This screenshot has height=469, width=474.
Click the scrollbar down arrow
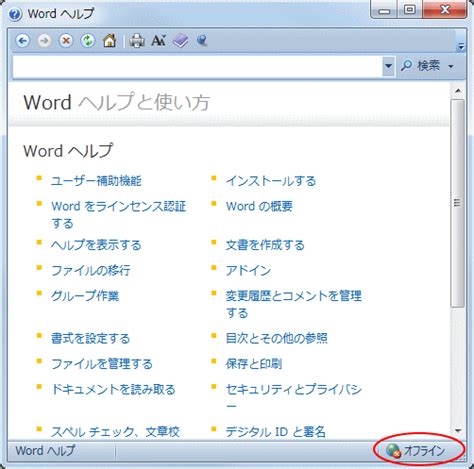[458, 431]
